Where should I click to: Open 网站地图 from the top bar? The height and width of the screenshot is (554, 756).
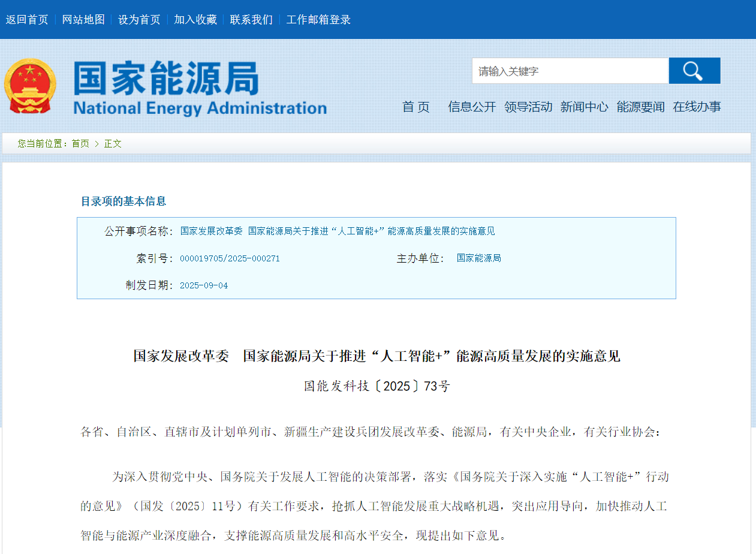click(x=83, y=19)
